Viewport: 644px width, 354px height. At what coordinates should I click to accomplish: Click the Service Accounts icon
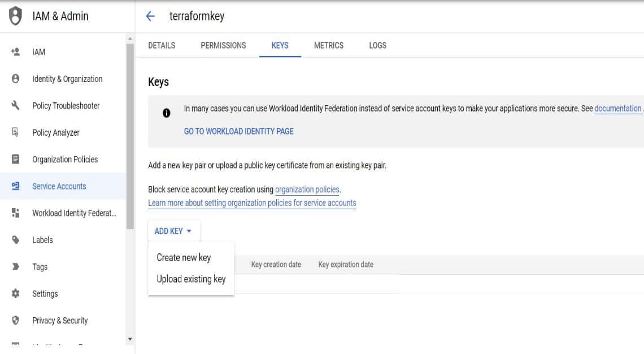(15, 186)
